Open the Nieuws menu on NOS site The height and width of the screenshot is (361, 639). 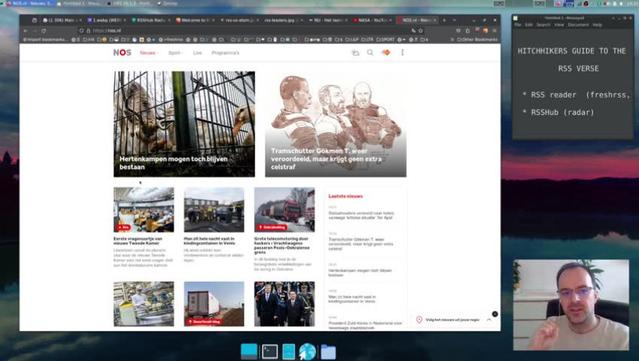pyautogui.click(x=148, y=53)
